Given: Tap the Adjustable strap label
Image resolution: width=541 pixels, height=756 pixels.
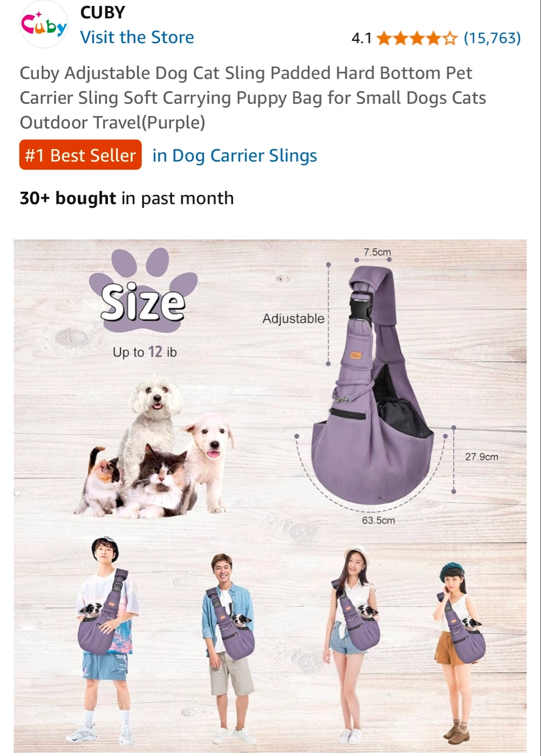Looking at the screenshot, I should click(x=293, y=319).
